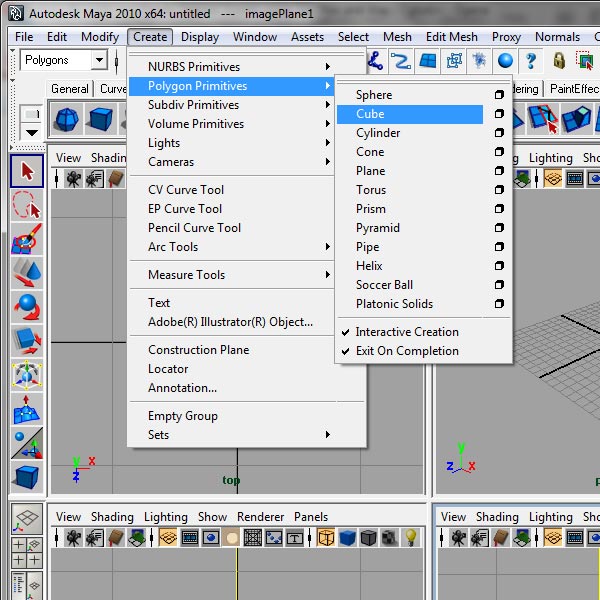Open the Polygons menu set dropdown

coord(99,60)
